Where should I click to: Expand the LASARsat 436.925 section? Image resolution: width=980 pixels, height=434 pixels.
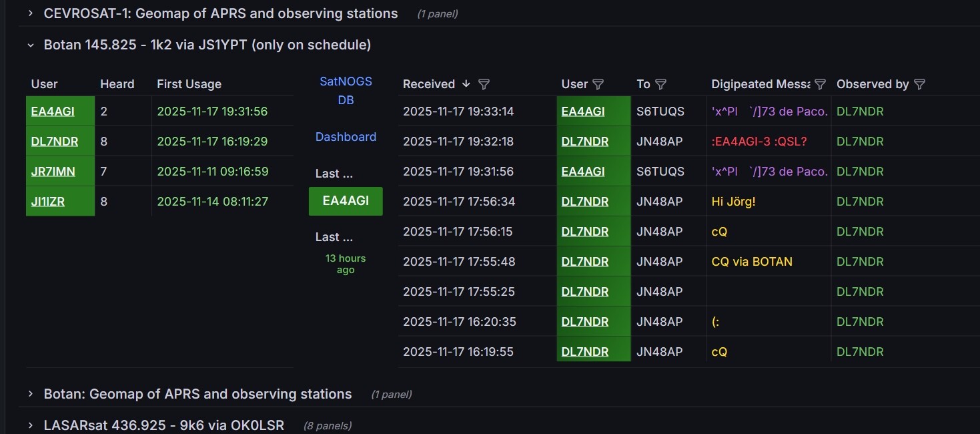tap(31, 425)
